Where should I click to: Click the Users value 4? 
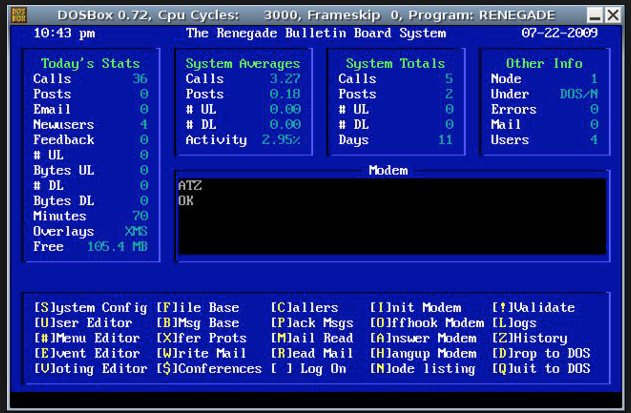(x=594, y=140)
